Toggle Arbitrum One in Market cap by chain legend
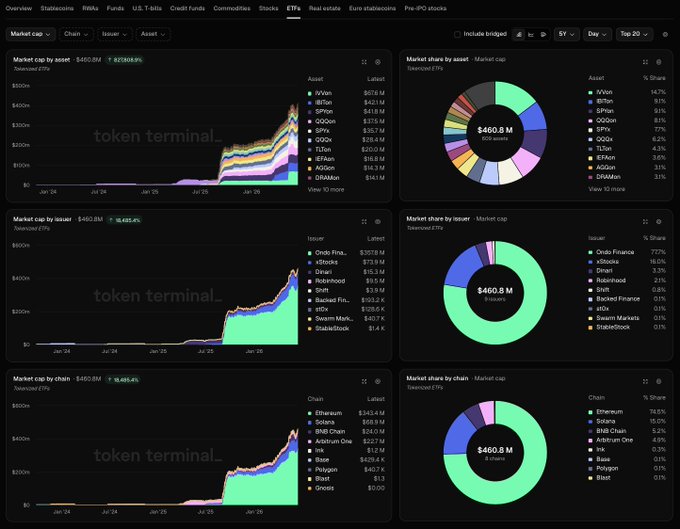This screenshot has height=529, width=680. coord(346,441)
